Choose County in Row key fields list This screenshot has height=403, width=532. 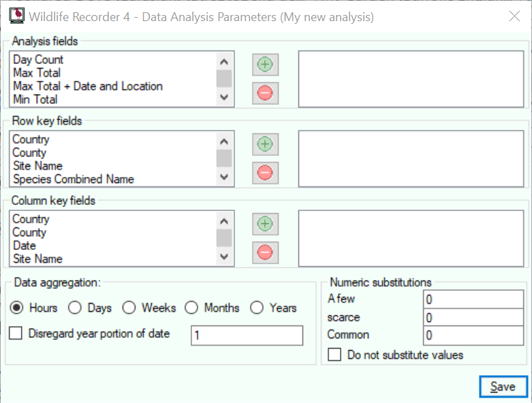tap(114, 152)
